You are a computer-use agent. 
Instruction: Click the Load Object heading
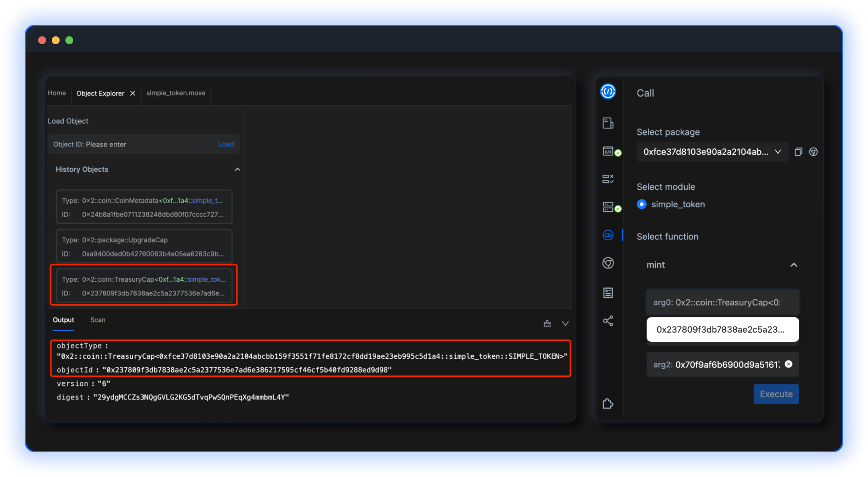pos(68,121)
